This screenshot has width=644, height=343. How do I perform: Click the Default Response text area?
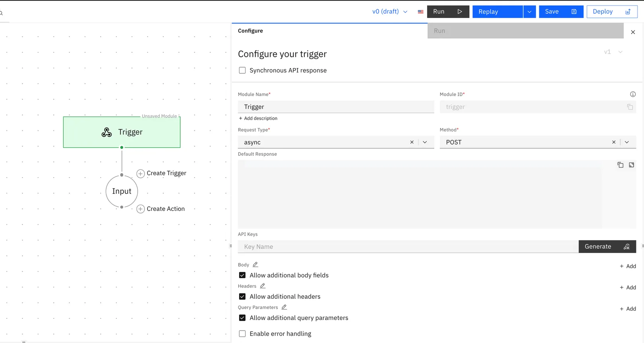click(437, 194)
